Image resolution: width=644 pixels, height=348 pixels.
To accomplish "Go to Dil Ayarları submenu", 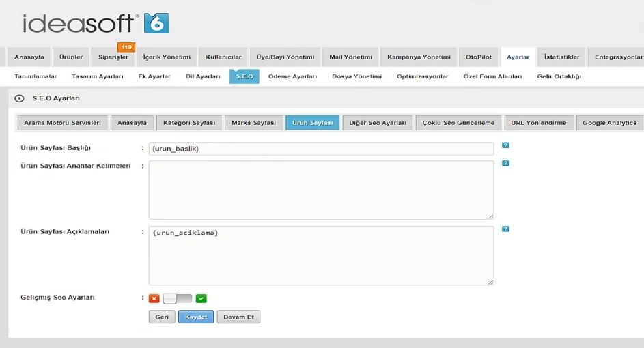I will tap(203, 76).
